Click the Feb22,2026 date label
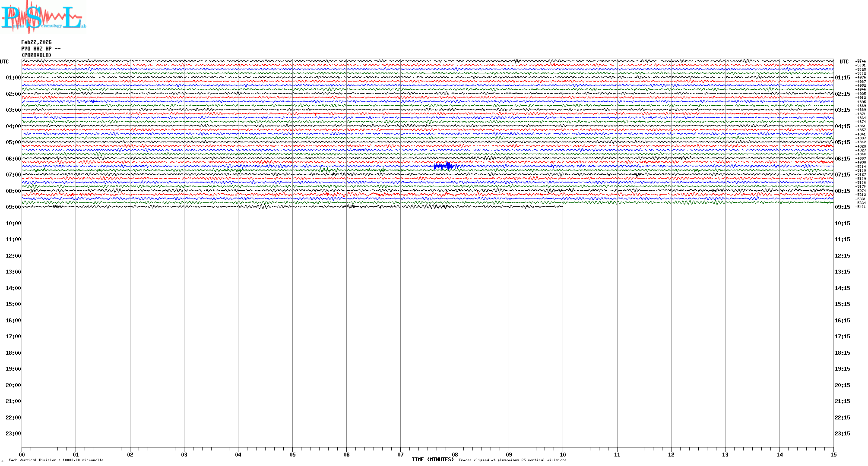Screen dimensions: 868x466 tap(36, 42)
